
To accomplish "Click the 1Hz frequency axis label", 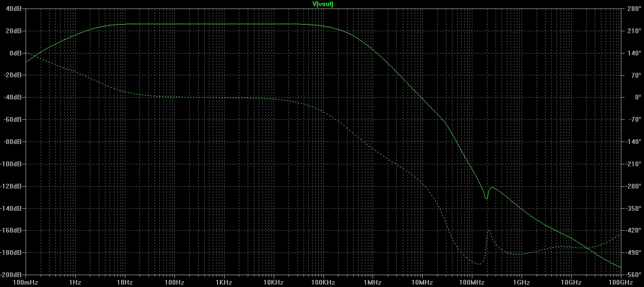I will click(75, 282).
